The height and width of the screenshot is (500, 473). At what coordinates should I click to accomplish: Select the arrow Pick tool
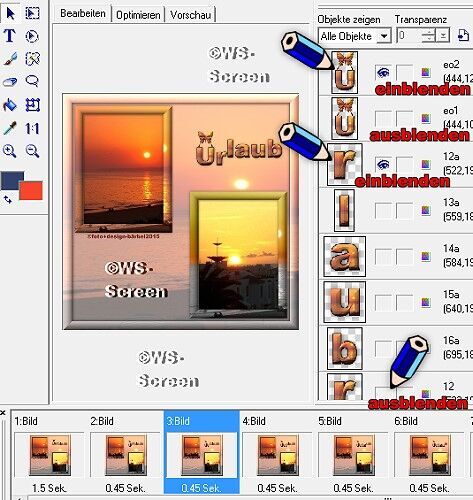[x=10, y=13]
